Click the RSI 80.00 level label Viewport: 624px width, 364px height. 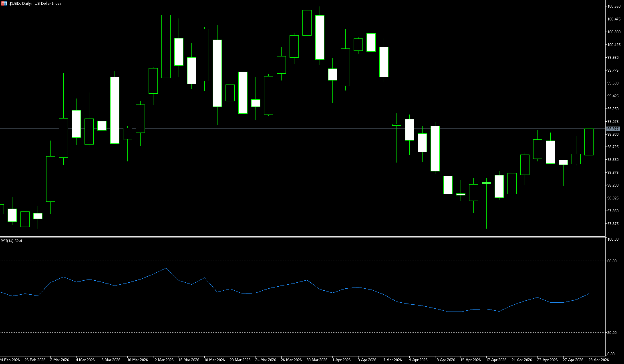click(612, 261)
